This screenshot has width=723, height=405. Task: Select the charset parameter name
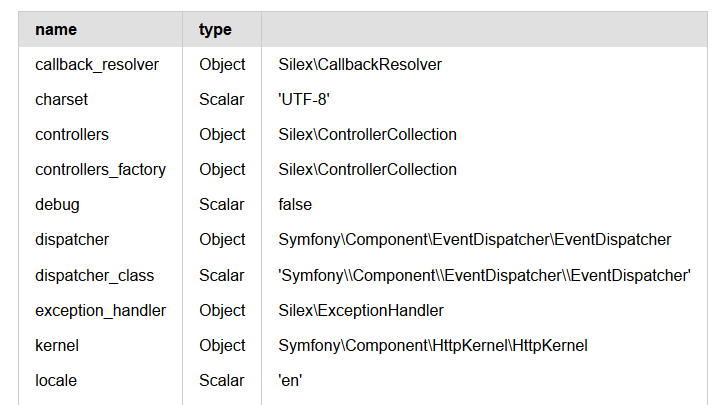tap(62, 99)
